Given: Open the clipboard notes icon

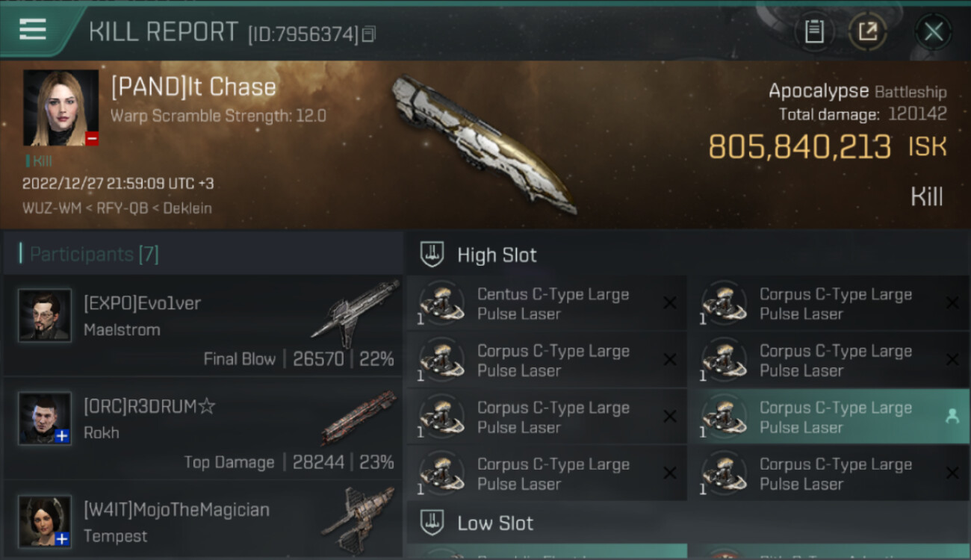Looking at the screenshot, I should (x=814, y=31).
